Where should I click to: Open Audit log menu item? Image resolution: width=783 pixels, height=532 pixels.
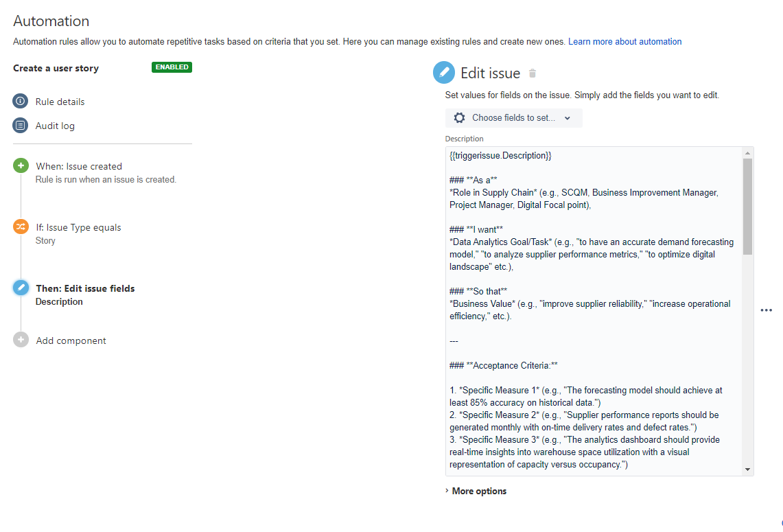55,126
